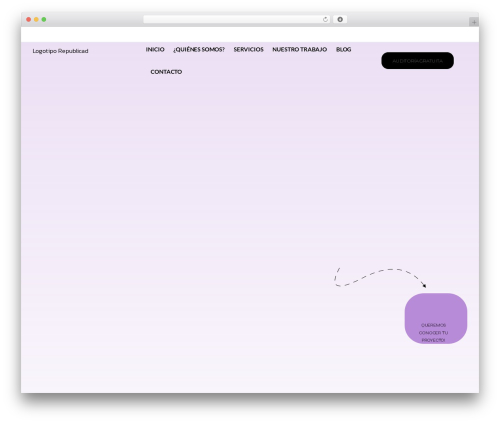This screenshot has height=423, width=500.
Task: Open the SERVICIOS menu item
Action: point(248,49)
